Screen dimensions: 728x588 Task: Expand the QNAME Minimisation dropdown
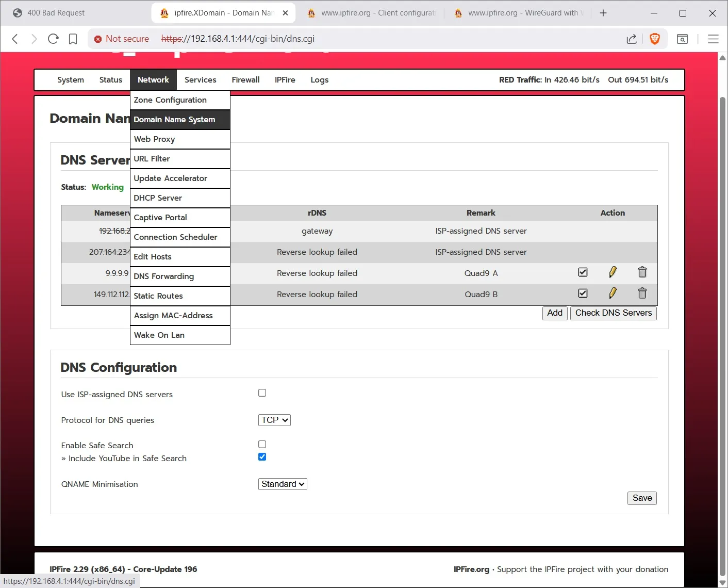point(283,484)
